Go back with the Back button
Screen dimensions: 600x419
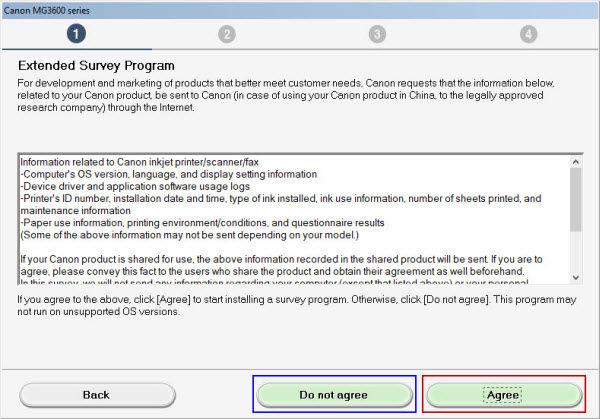point(97,395)
